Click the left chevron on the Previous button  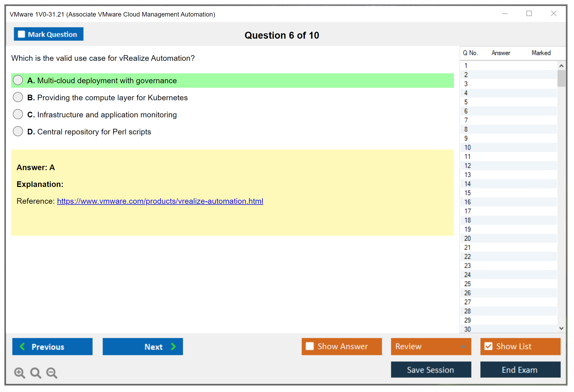pyautogui.click(x=22, y=346)
